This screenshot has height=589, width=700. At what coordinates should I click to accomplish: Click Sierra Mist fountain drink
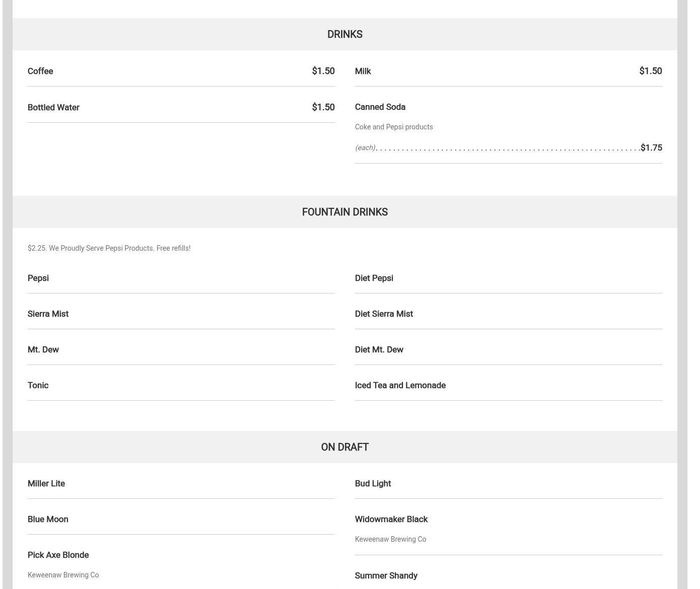coord(48,314)
